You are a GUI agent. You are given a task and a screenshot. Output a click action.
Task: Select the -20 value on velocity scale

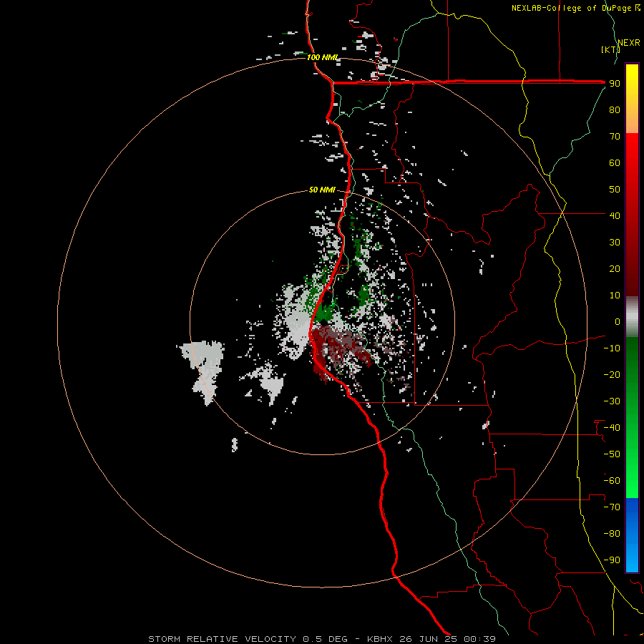pyautogui.click(x=612, y=375)
